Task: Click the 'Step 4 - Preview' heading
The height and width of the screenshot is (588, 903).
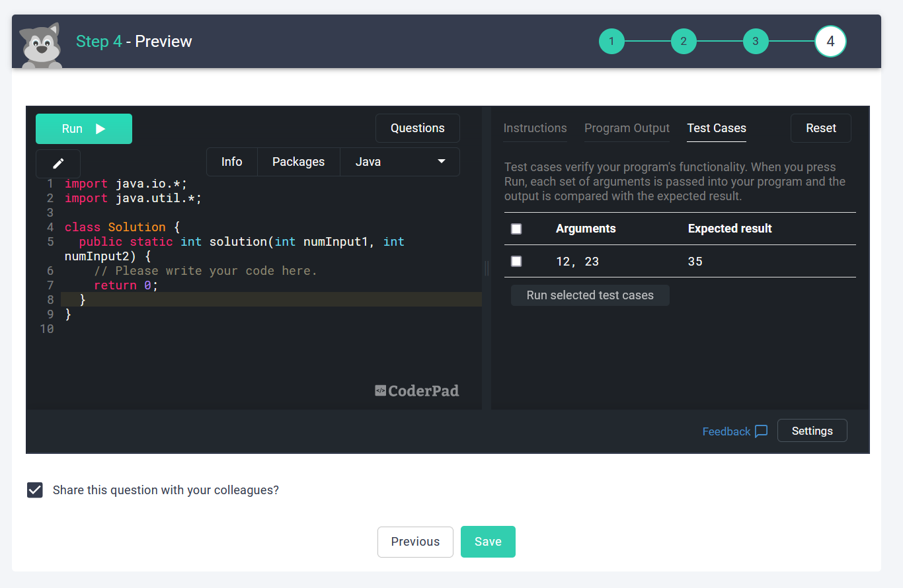Action: [134, 42]
